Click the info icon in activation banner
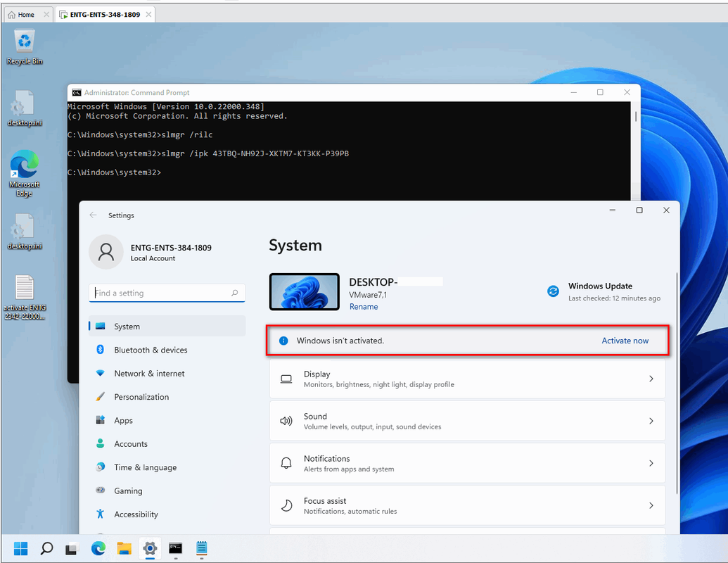The width and height of the screenshot is (728, 563). pyautogui.click(x=283, y=341)
